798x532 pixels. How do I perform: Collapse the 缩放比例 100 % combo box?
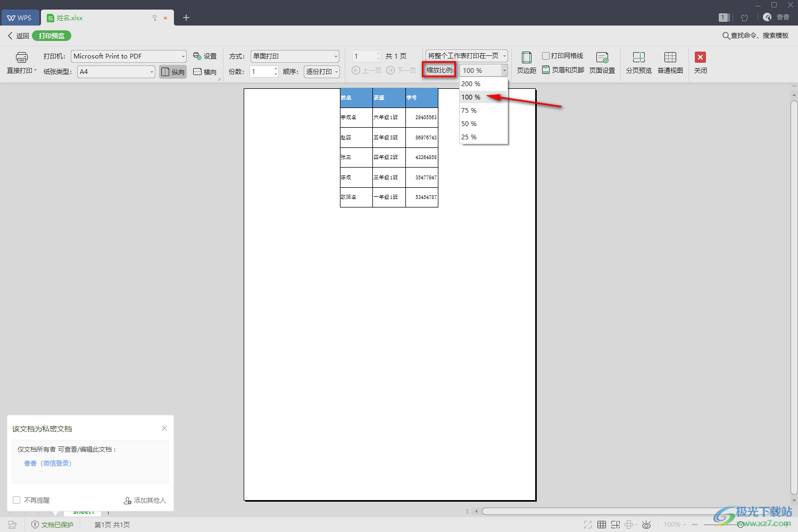504,70
